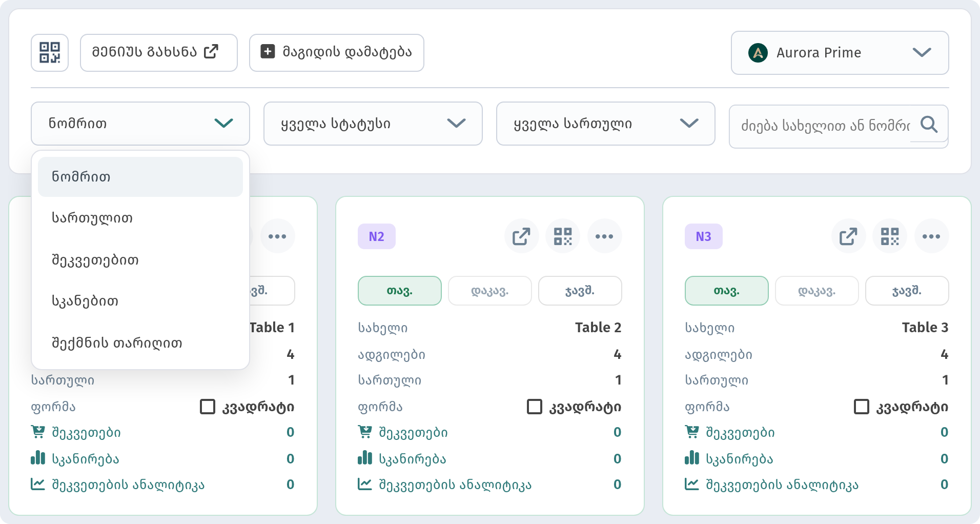Click the კვადრატი shape icon on Table 2

pos(535,407)
